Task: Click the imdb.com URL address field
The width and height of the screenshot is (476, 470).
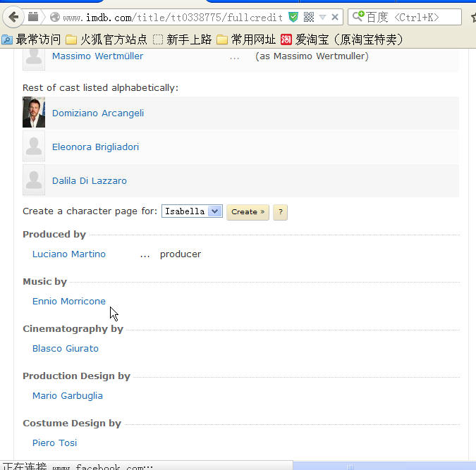Action: 173,18
